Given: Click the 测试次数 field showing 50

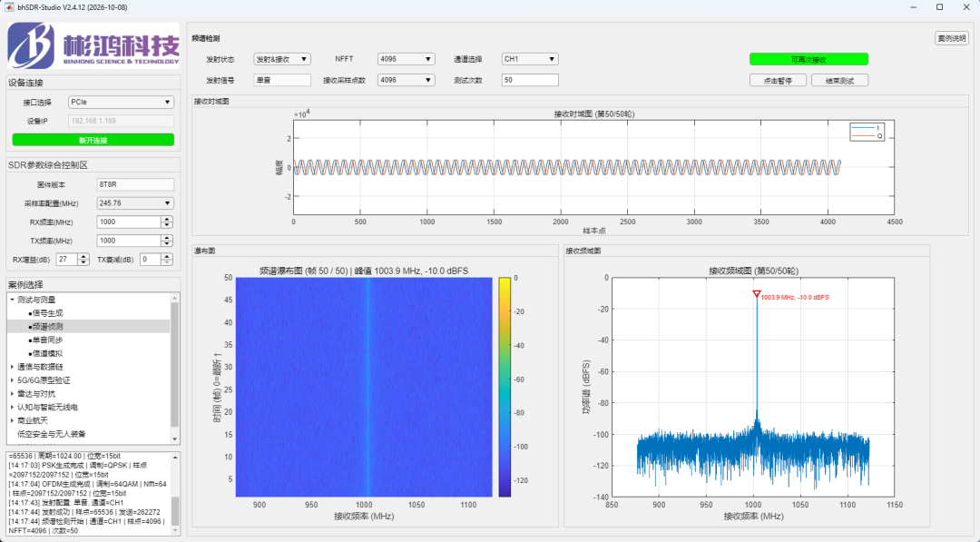Looking at the screenshot, I should (530, 80).
